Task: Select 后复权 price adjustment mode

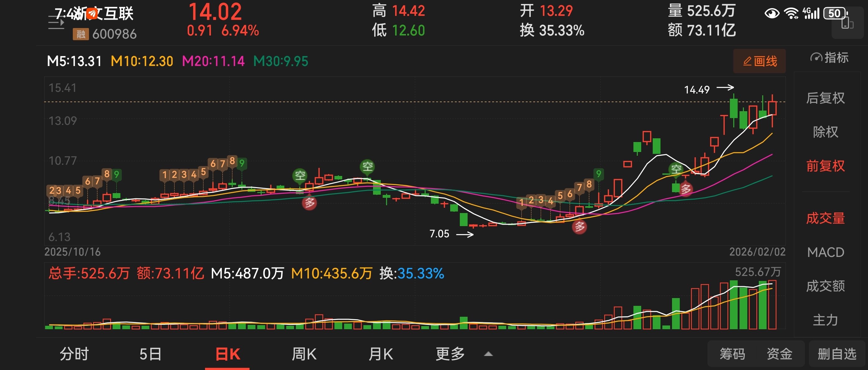Action: [x=825, y=98]
